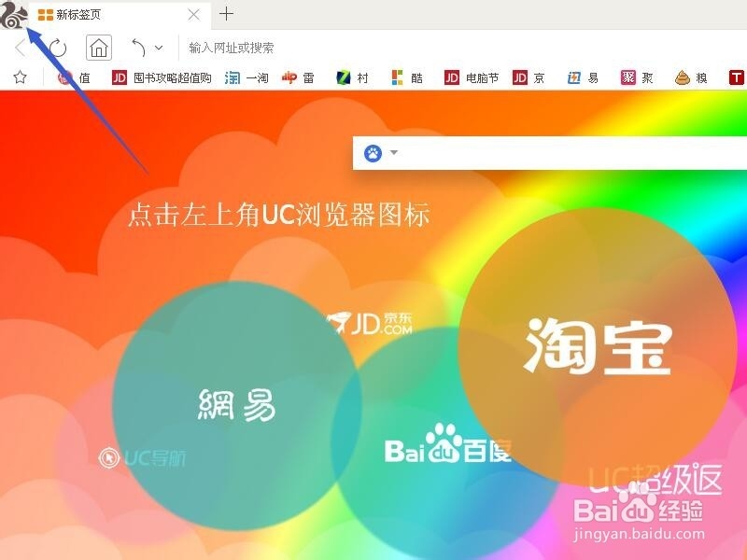Open the 电脑节 JD bookmark
Image resolution: width=747 pixels, height=560 pixels.
(472, 77)
